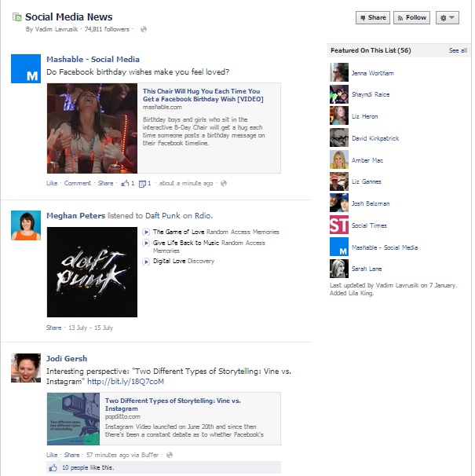
Task: Click Amber Mac's avatar thumbnail
Action: coord(339,159)
